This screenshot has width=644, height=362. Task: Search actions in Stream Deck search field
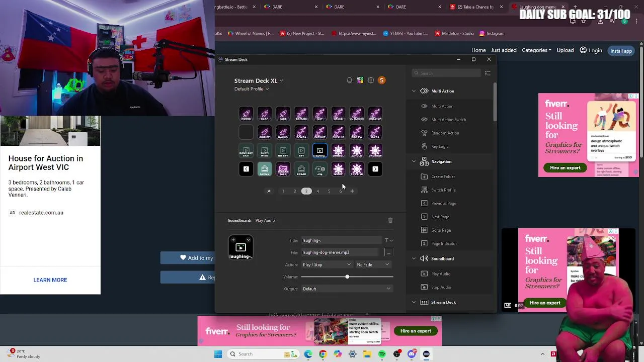pos(446,73)
